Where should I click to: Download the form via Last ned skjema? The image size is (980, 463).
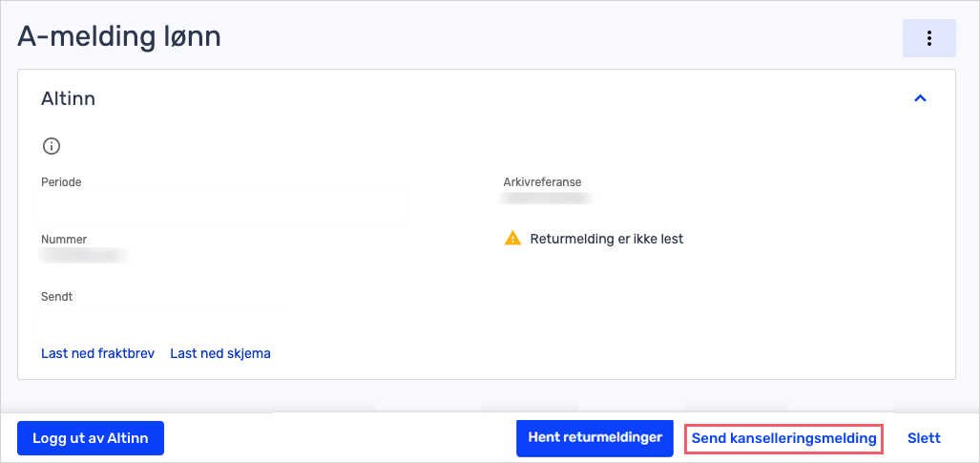220,353
